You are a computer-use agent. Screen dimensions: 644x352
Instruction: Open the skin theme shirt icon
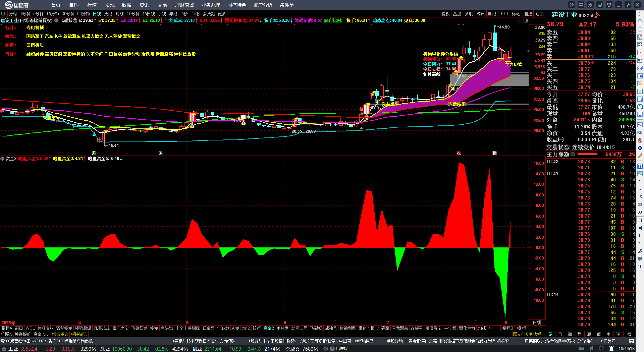[x=609, y=5]
